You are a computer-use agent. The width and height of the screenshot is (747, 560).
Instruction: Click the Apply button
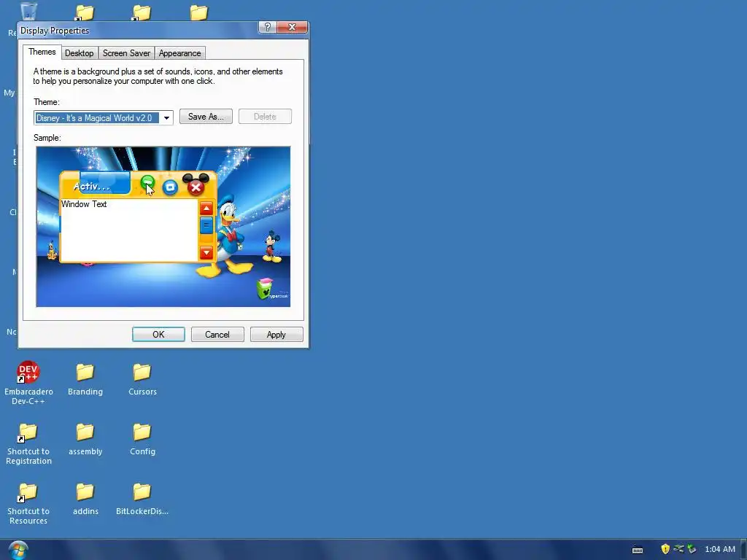click(x=276, y=334)
